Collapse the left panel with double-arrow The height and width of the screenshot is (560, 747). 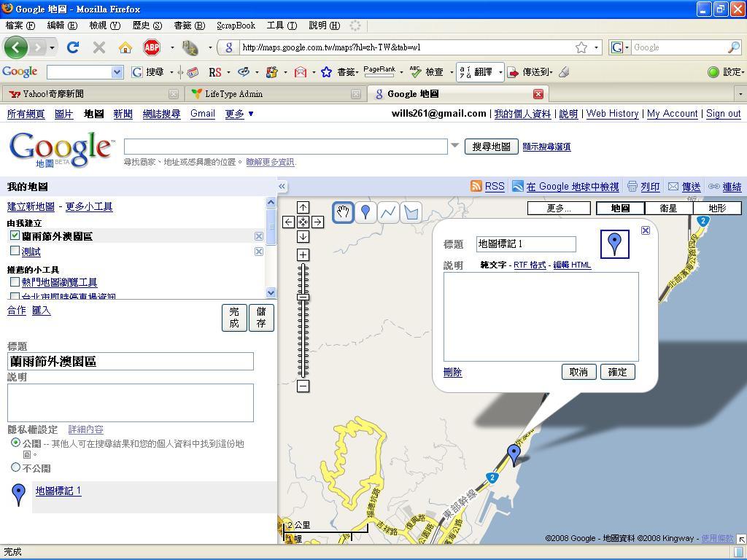(x=282, y=186)
